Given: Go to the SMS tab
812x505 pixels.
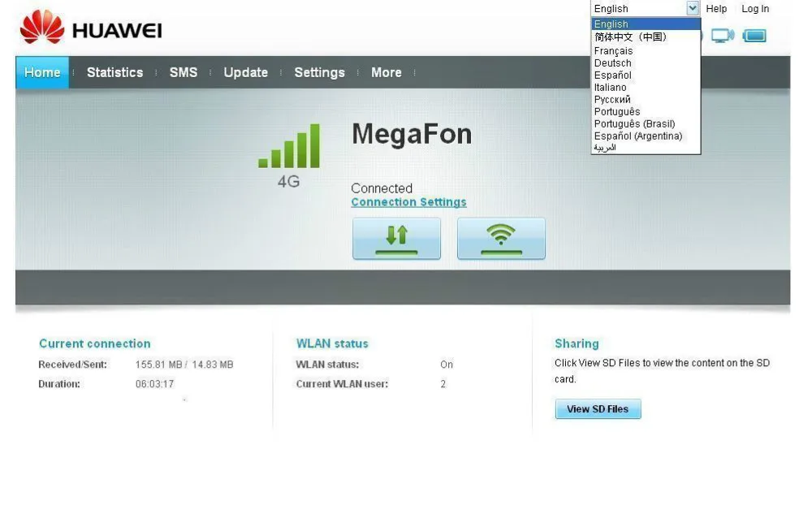Looking at the screenshot, I should tap(184, 72).
